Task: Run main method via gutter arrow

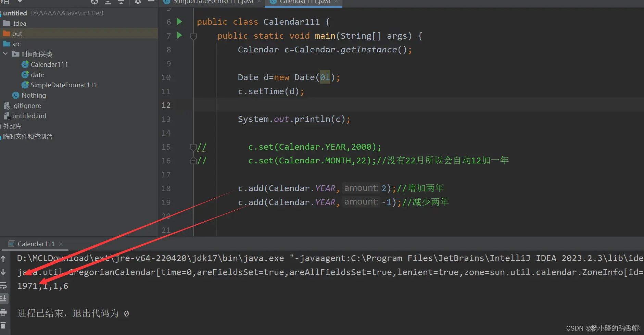Action: [179, 35]
